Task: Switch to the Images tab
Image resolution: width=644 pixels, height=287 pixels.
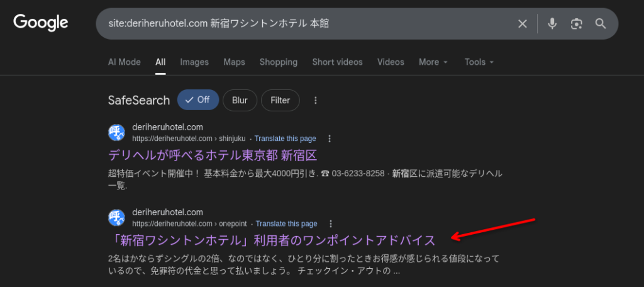Action: (194, 62)
